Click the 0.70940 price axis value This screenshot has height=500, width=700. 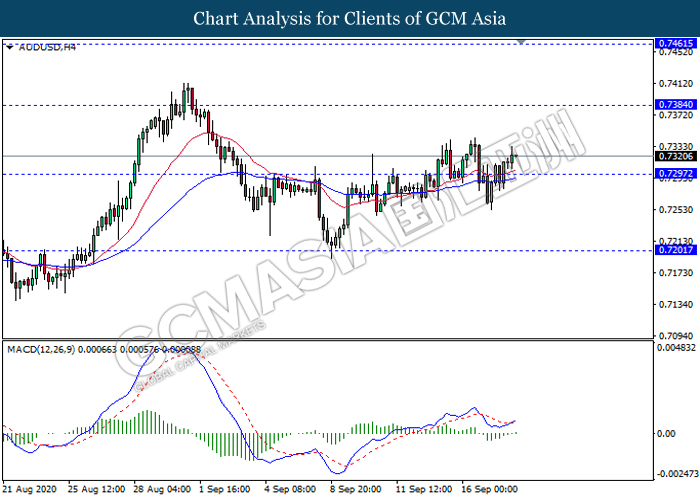pos(676,336)
